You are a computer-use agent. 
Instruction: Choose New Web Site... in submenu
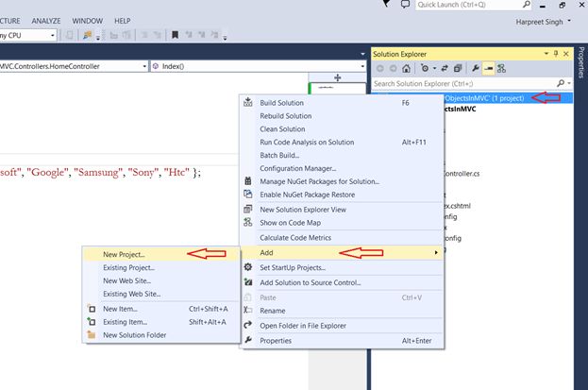(160, 280)
